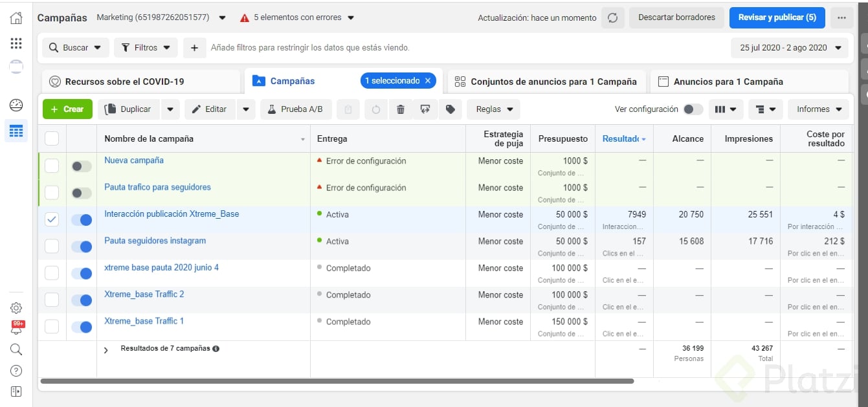Open the Buscar dropdown
Viewport: 868px width, 407px height.
pyautogui.click(x=76, y=47)
